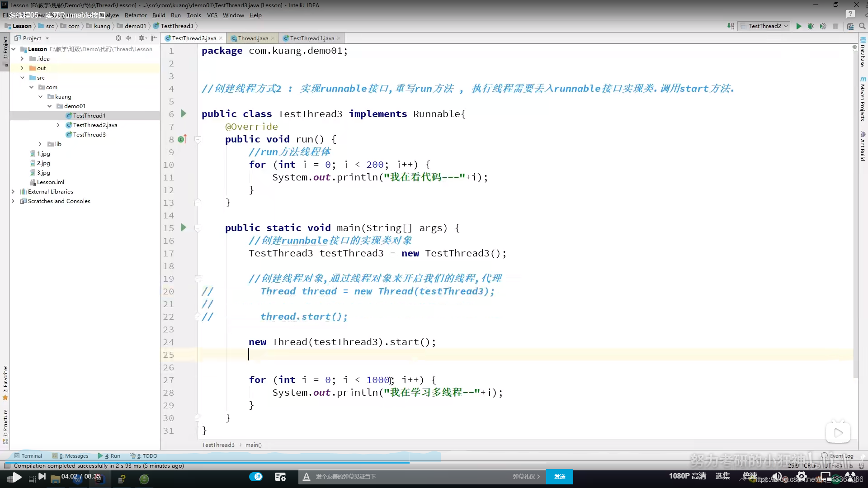Open the Build menu
Screen dimensions: 868x488
click(x=159, y=15)
